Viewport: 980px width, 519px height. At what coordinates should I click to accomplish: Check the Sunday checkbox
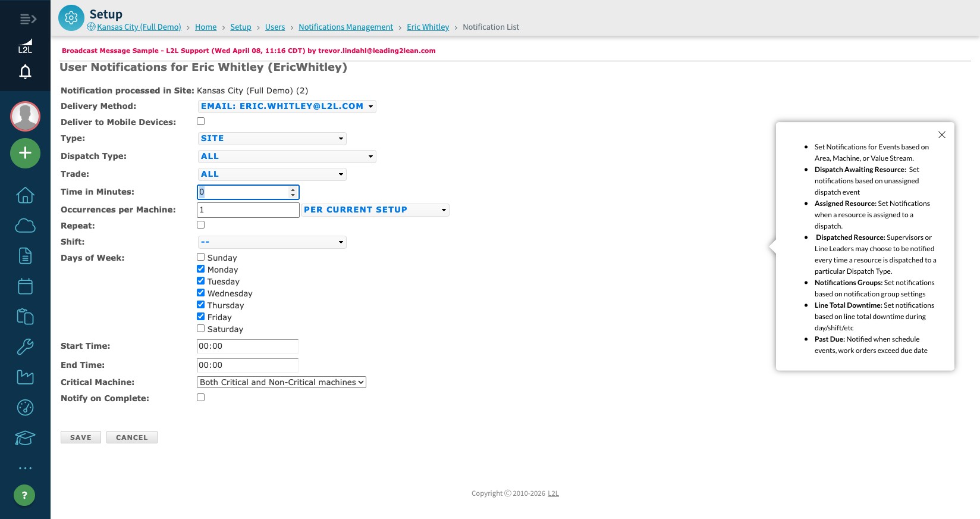tap(201, 257)
